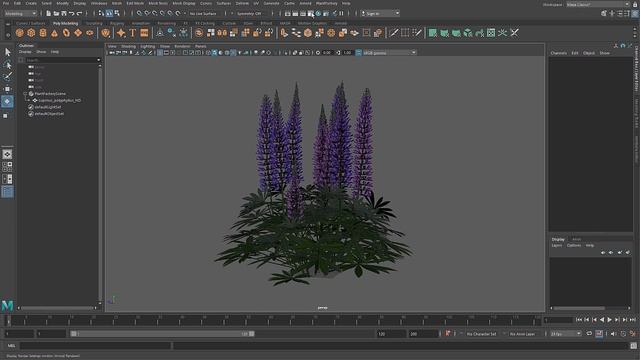
Task: Create a polygon cone from shelf
Action: point(54,33)
